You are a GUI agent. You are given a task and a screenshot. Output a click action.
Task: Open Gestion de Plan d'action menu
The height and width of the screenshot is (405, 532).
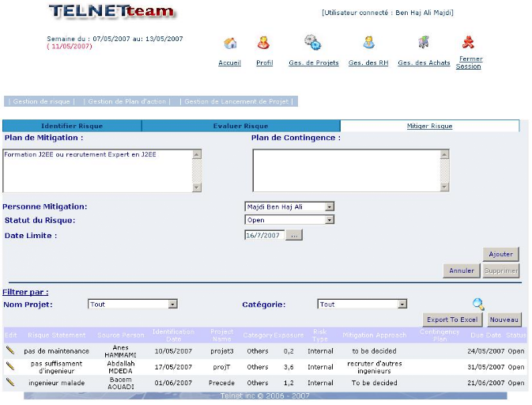click(x=127, y=101)
